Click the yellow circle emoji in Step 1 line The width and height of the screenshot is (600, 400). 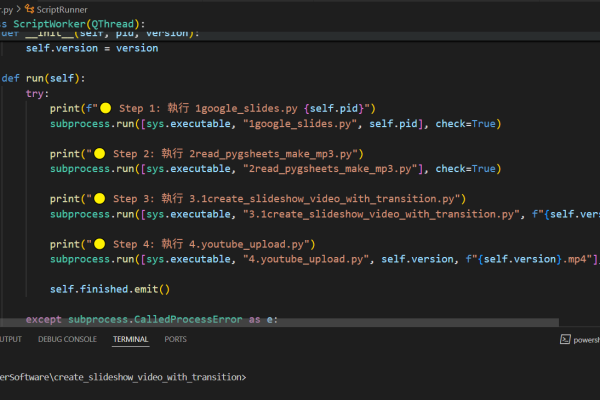(105, 108)
